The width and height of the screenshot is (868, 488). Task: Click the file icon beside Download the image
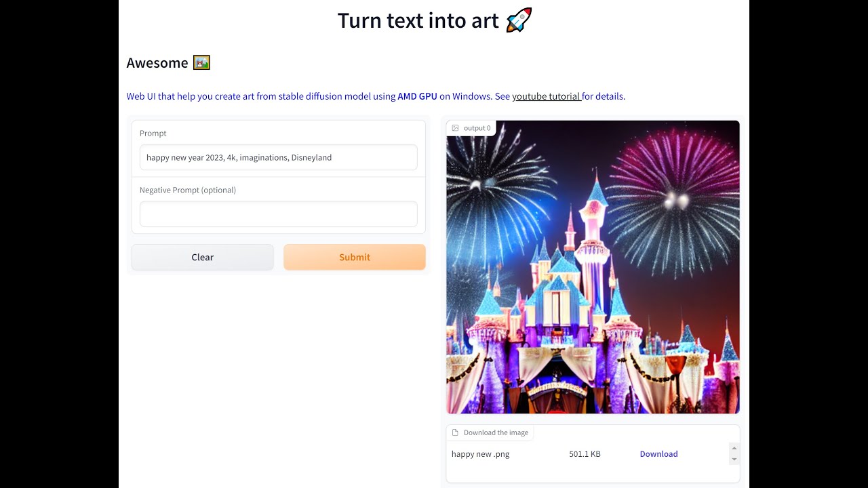point(455,432)
